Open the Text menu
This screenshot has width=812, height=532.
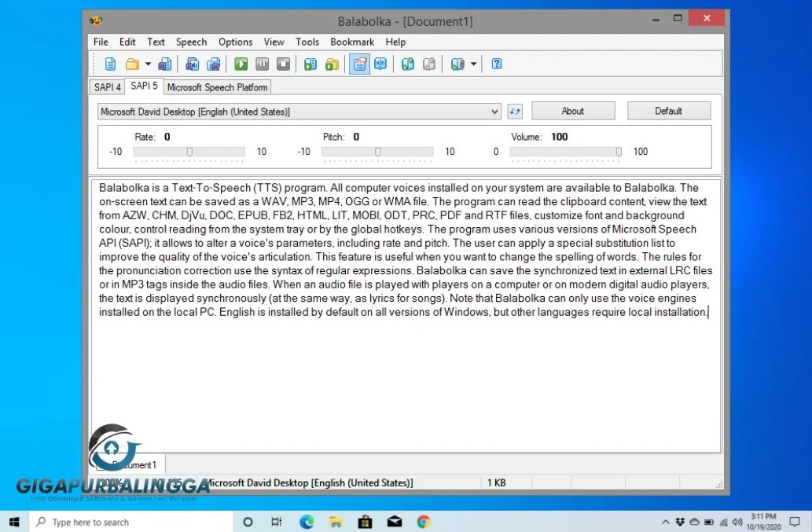156,42
